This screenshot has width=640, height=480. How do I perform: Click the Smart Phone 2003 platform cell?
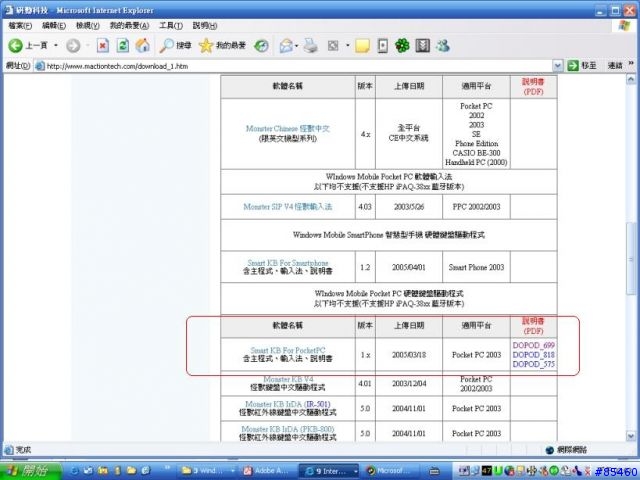click(476, 267)
